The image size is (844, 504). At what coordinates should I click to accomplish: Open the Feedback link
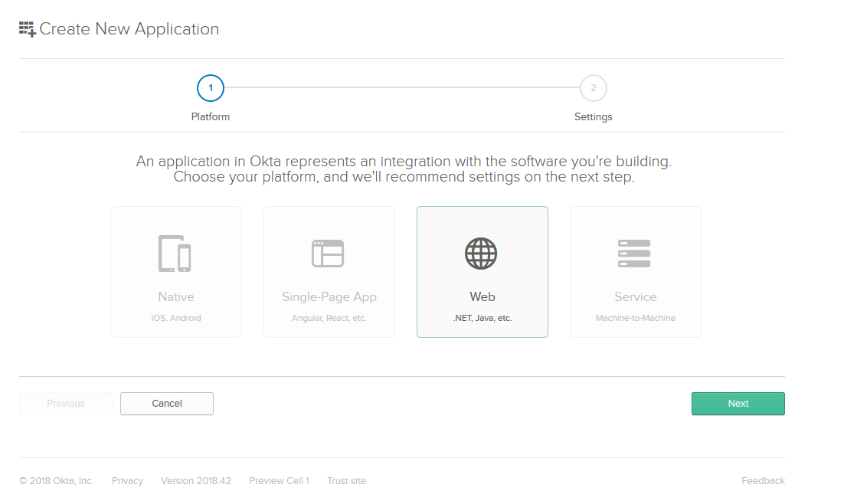[763, 481]
